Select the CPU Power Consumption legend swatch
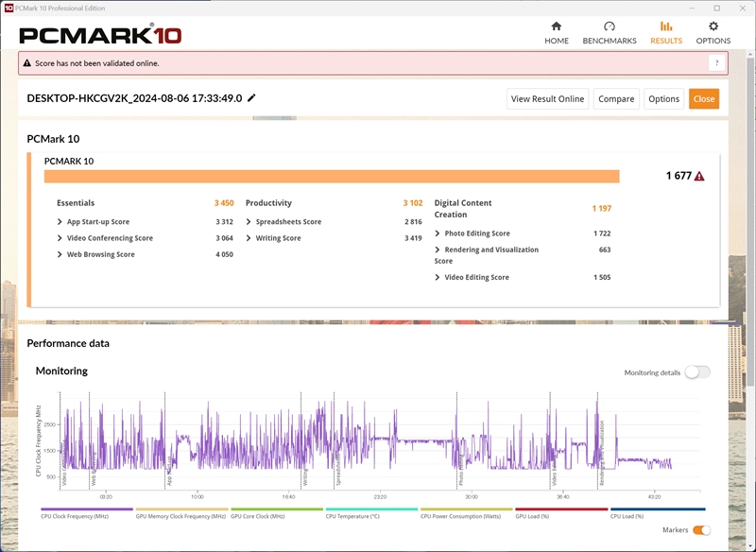This screenshot has height=552, width=756. [466, 509]
